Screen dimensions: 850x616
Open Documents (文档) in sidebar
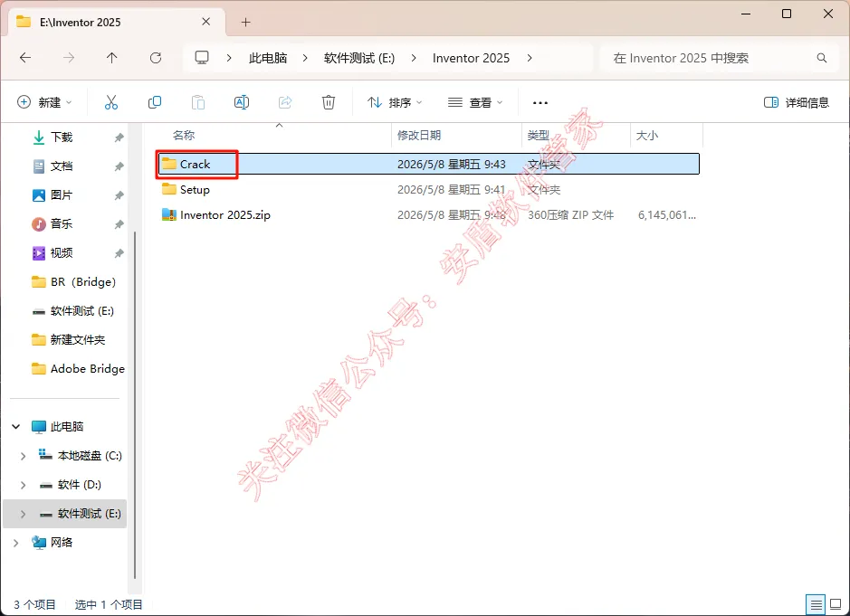62,166
